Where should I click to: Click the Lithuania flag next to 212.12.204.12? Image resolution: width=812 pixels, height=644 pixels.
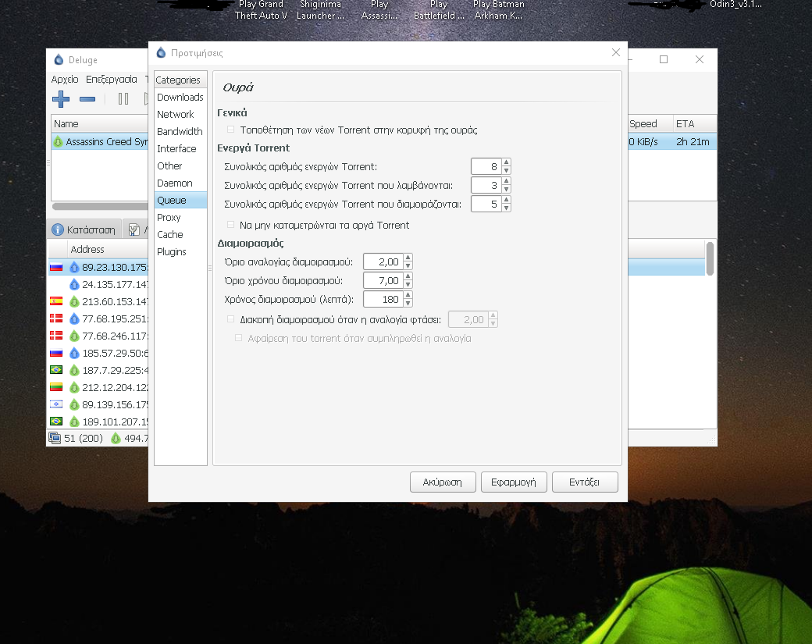56,387
